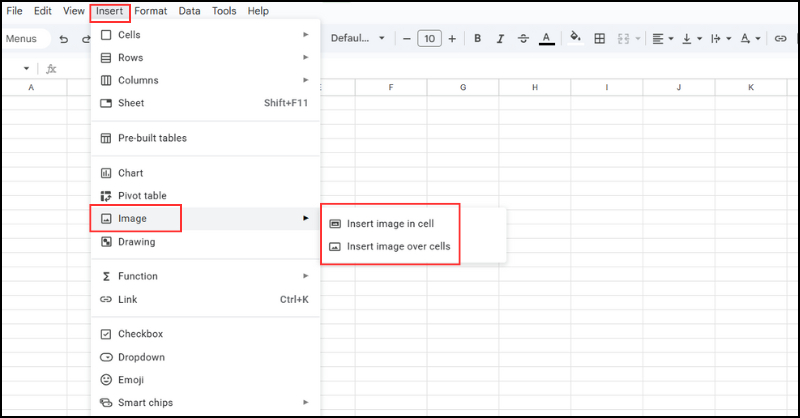Choose Insert image in cell
The height and width of the screenshot is (418, 800).
pyautogui.click(x=414, y=224)
